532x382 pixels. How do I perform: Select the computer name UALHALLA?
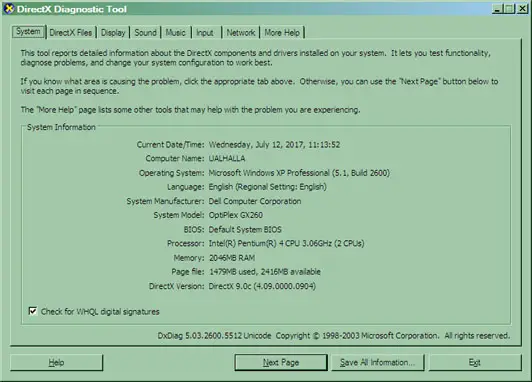[227, 158]
